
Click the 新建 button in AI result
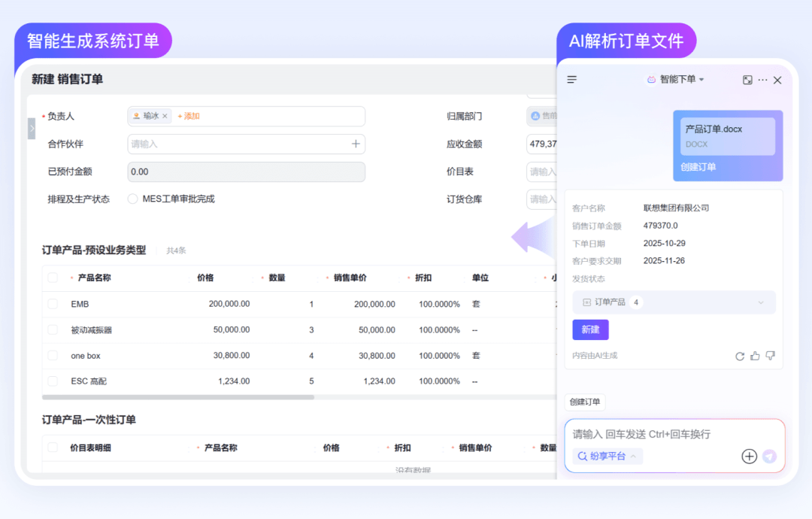pos(590,329)
